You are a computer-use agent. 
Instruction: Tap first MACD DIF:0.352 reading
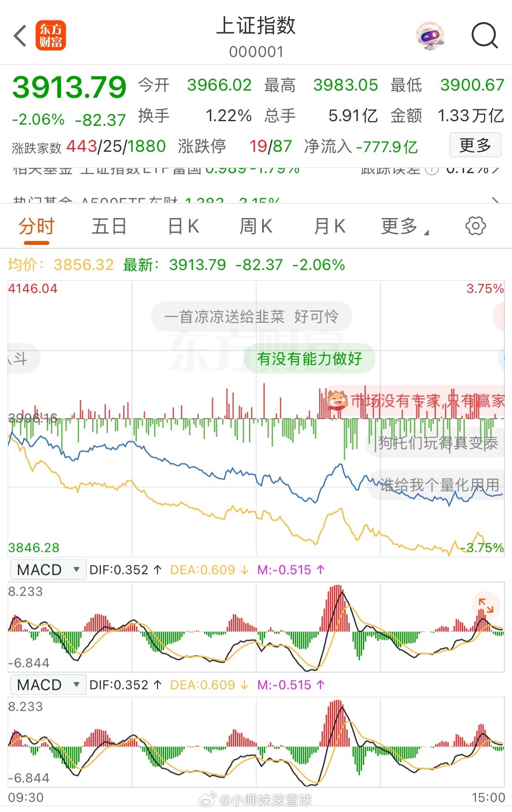(x=126, y=570)
